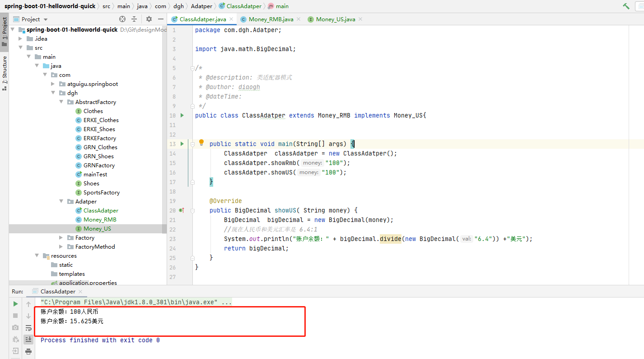Close the Money_US.java editor tab
The width and height of the screenshot is (644, 359).
(360, 19)
